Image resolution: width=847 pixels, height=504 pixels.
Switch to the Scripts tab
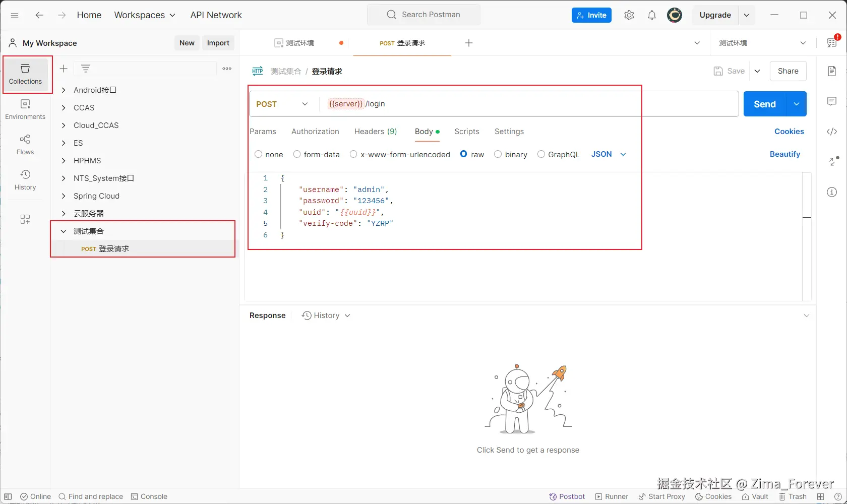pos(467,132)
